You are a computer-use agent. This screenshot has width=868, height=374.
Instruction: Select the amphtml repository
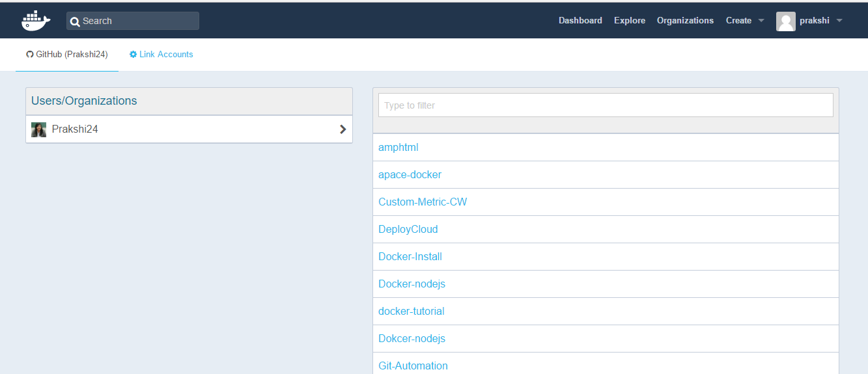click(398, 148)
